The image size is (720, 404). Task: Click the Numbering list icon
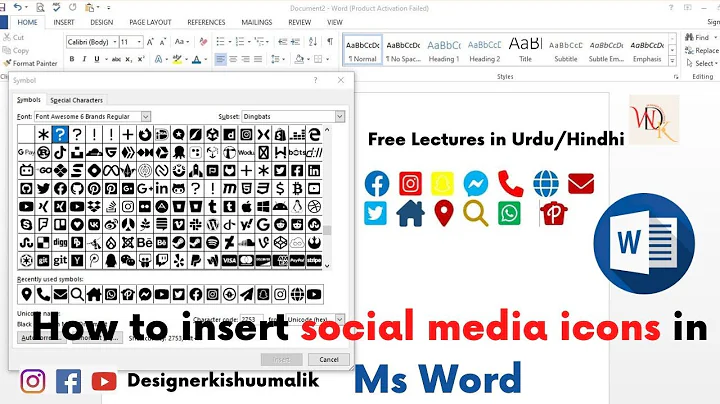(240, 42)
